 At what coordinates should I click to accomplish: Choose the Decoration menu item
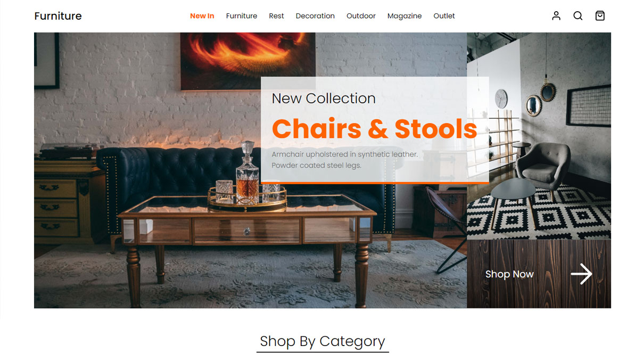click(315, 16)
